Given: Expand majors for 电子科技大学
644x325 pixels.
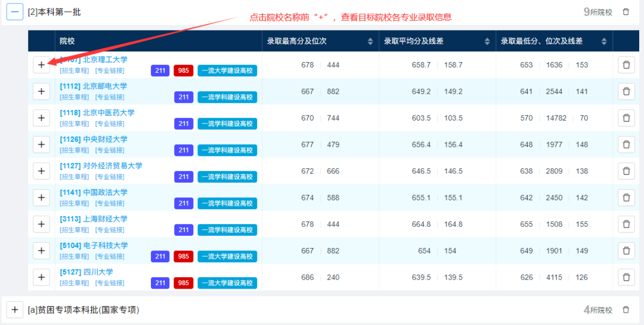Looking at the screenshot, I should click(x=42, y=250).
